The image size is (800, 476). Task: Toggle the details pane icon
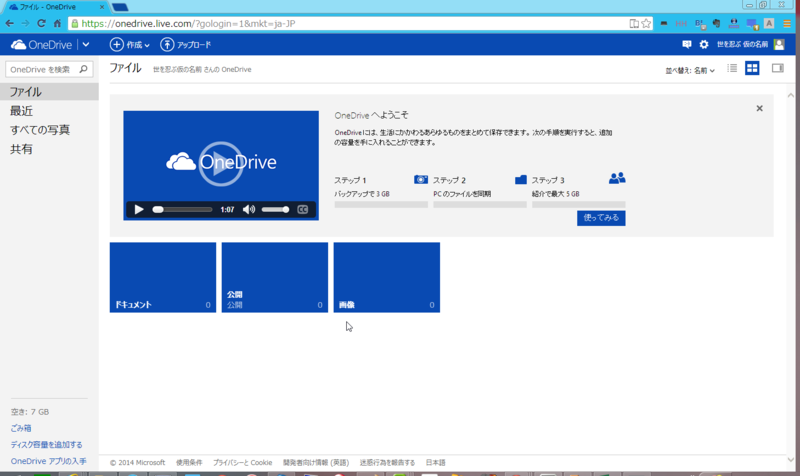click(778, 68)
